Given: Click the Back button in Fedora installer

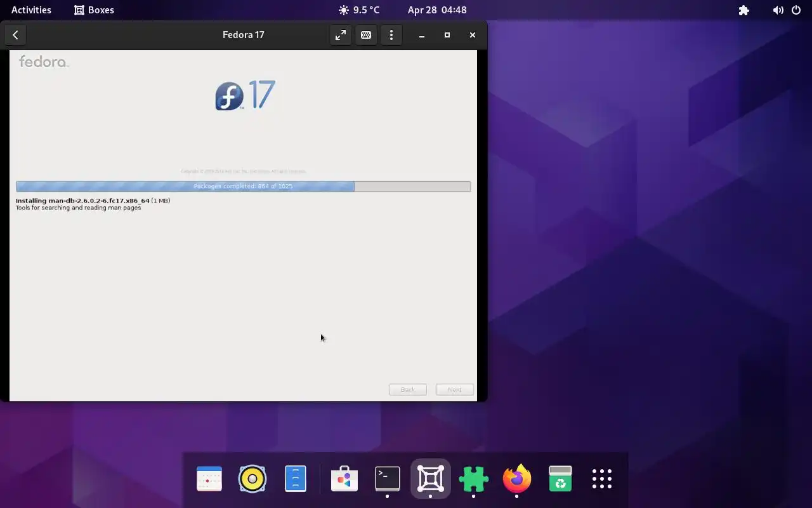Looking at the screenshot, I should (408, 389).
